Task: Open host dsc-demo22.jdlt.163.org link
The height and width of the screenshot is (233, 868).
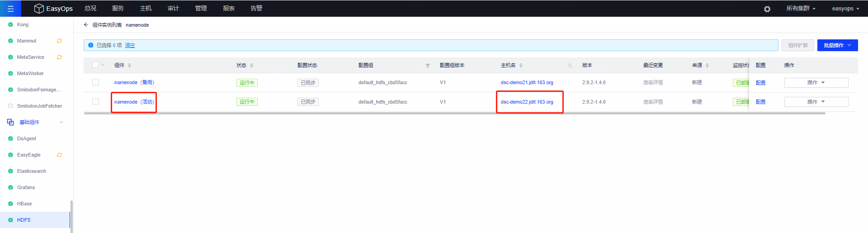Action: point(527,102)
